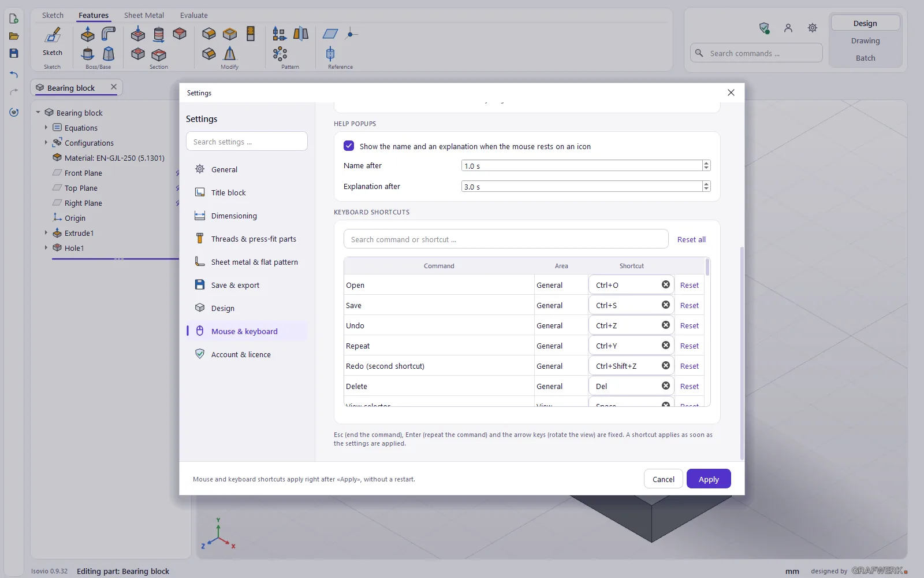Expand the Equations tree node

pyautogui.click(x=46, y=128)
